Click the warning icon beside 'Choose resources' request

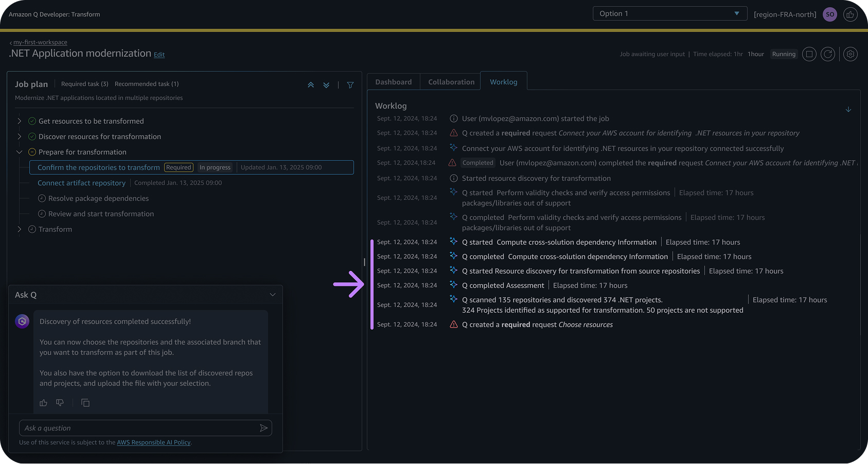point(454,324)
